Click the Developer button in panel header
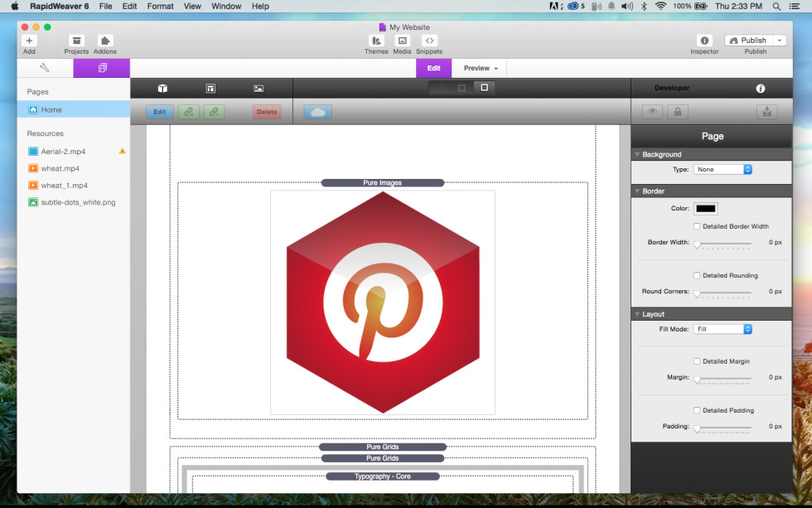This screenshot has height=508, width=812. (672, 88)
